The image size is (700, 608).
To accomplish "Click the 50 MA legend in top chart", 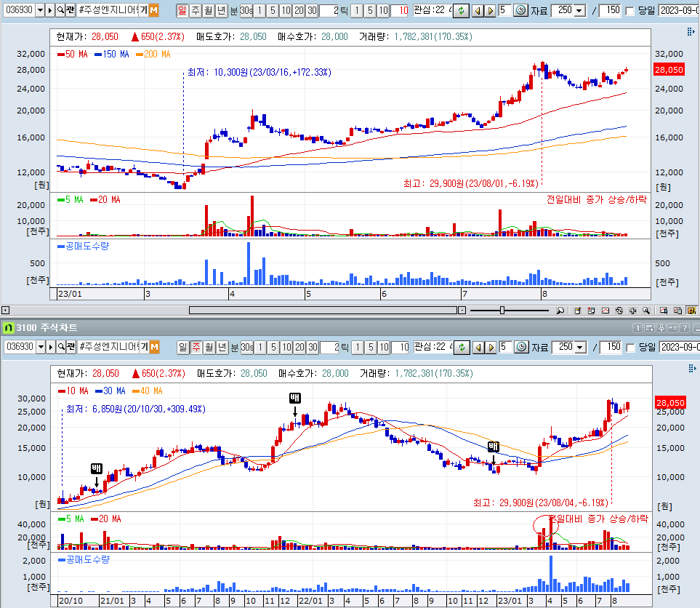I will [x=72, y=54].
